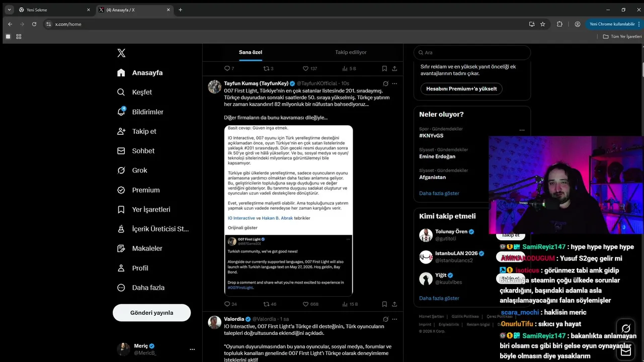Click the X logo in sidebar

pyautogui.click(x=121, y=53)
